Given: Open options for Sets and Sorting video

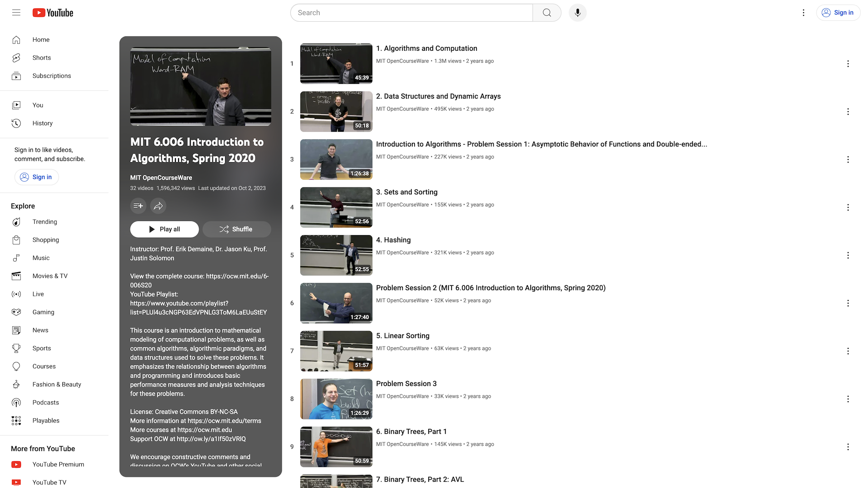Looking at the screenshot, I should click(x=848, y=207).
